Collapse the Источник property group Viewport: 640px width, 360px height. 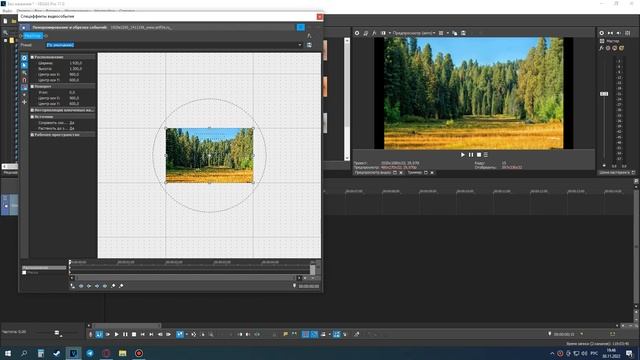point(32,117)
